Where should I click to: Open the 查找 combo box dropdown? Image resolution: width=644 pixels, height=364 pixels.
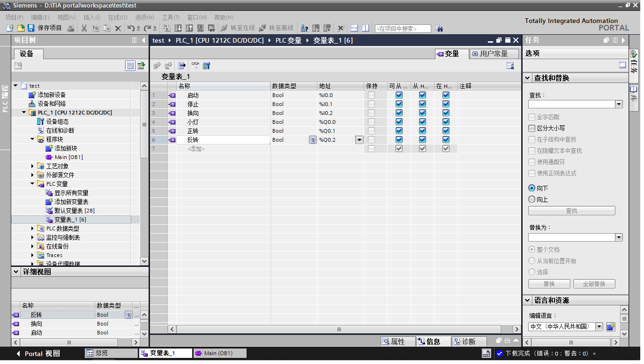(619, 104)
